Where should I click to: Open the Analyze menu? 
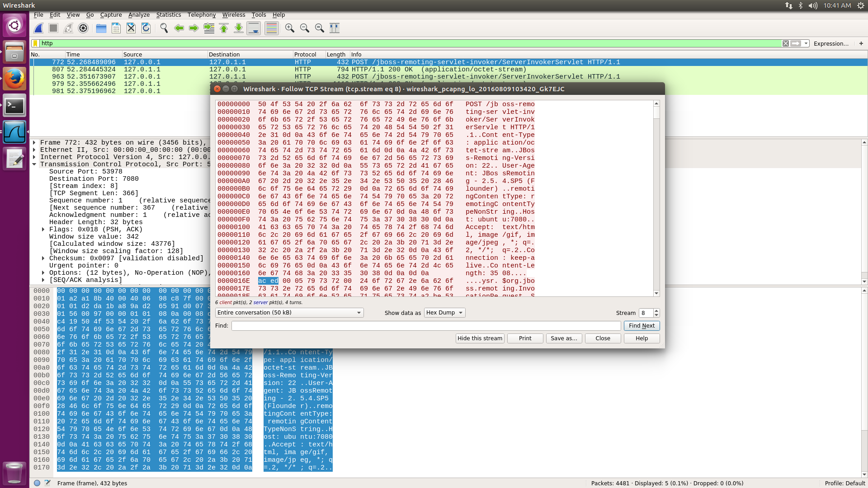coord(139,15)
